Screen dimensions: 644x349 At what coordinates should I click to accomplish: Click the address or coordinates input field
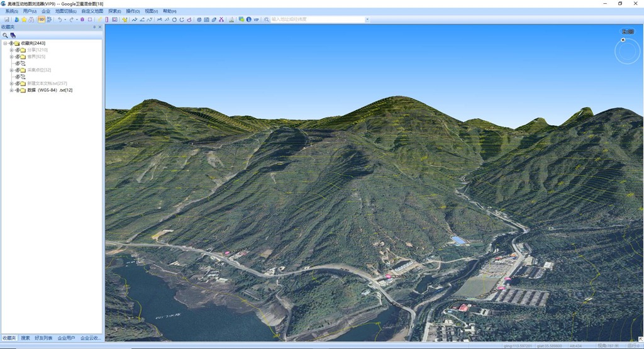pyautogui.click(x=318, y=19)
